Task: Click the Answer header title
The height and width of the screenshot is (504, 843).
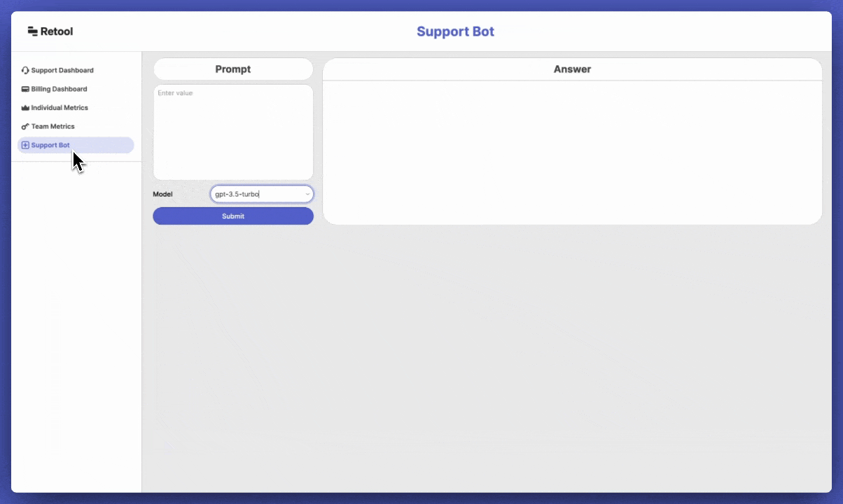Action: (572, 69)
